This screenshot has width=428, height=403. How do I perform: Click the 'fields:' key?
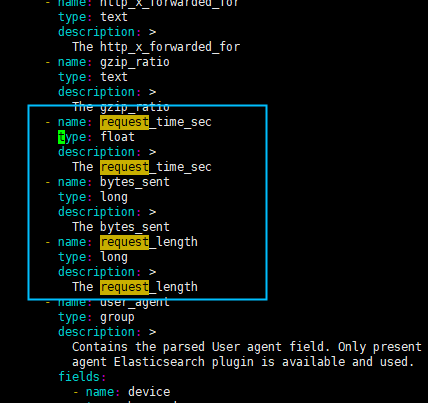point(82,377)
